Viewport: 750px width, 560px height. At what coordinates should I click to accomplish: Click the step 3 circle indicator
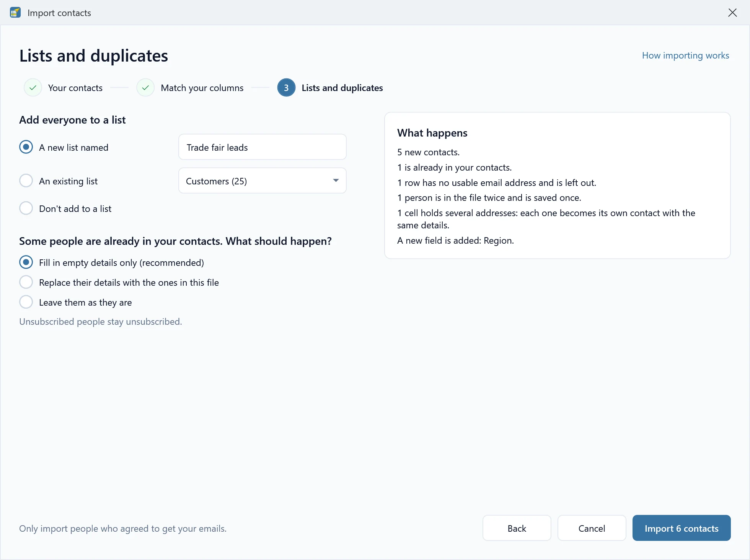(x=286, y=88)
